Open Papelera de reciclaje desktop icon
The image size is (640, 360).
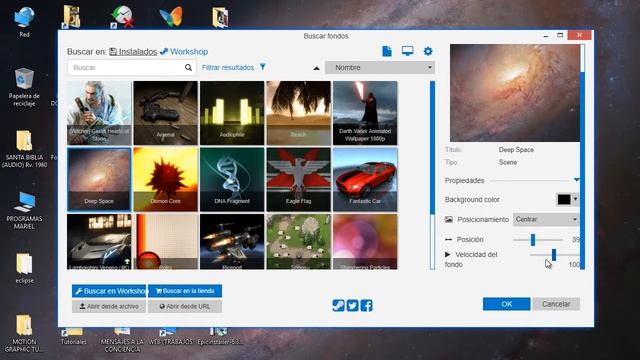tap(24, 87)
